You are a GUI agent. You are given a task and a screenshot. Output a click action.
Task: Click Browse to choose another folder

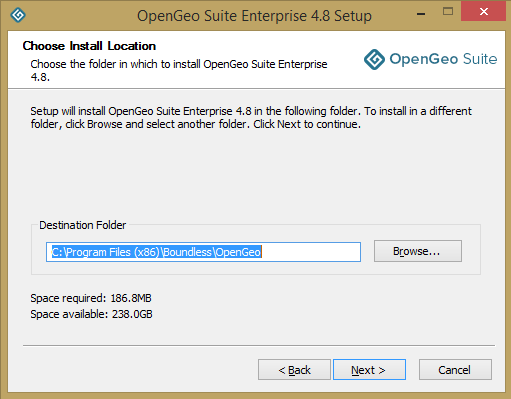(x=418, y=251)
